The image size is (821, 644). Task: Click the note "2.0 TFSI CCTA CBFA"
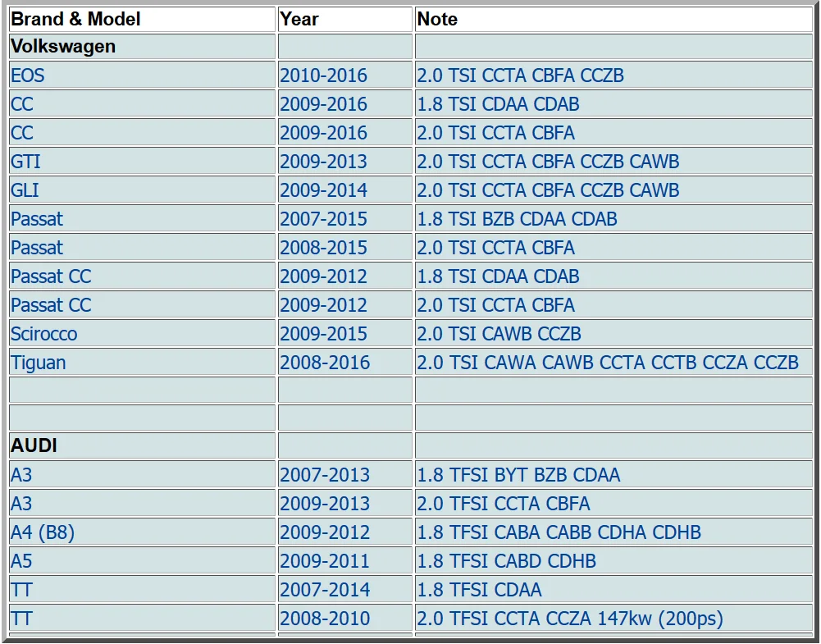point(504,505)
